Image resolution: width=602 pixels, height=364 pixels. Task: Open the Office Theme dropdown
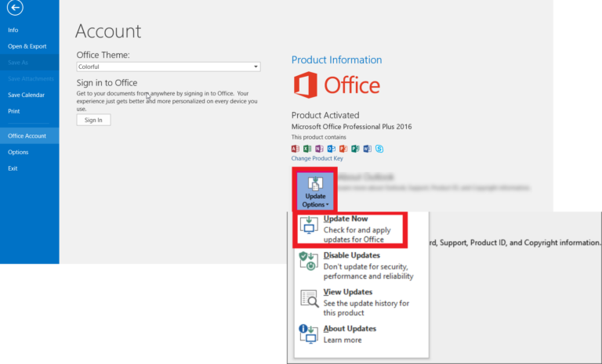pyautogui.click(x=168, y=67)
